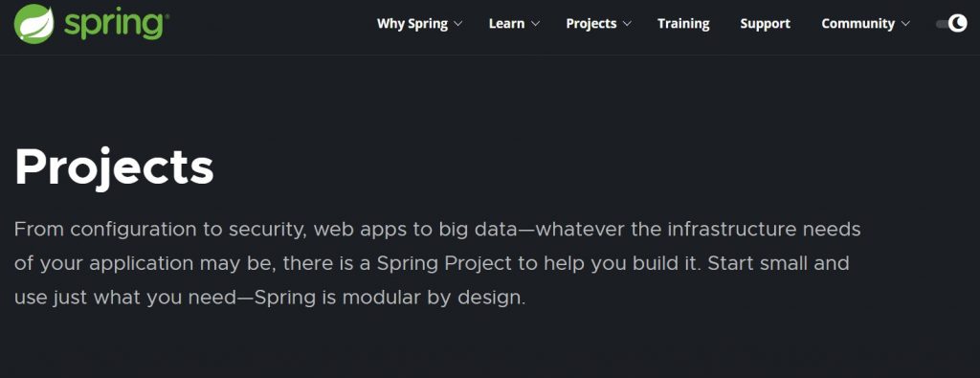Click the words 'whatever the infrastructure needs'

tap(699, 230)
